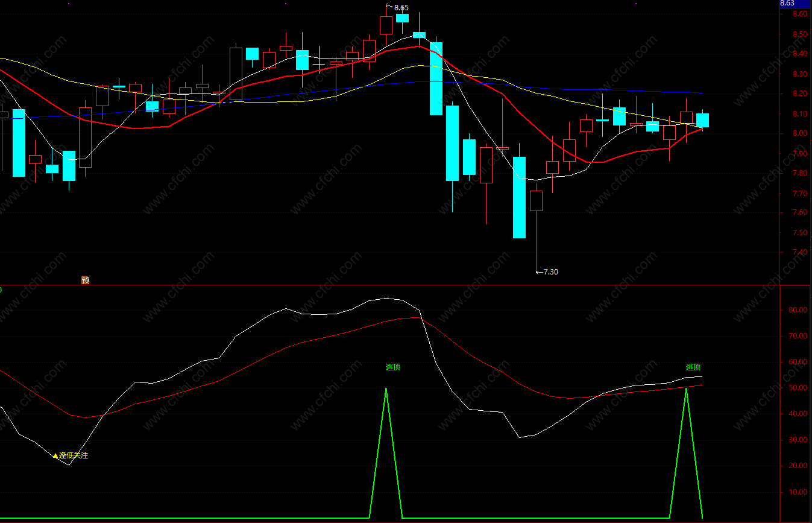Click 80.00 on the indicator axis

(798, 310)
